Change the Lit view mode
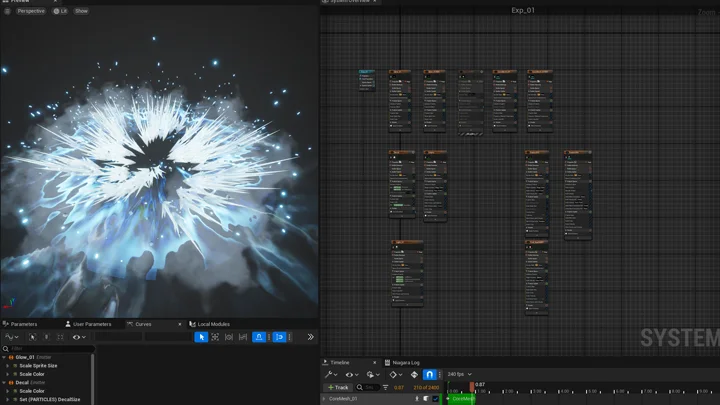The height and width of the screenshot is (405, 720). (x=60, y=11)
